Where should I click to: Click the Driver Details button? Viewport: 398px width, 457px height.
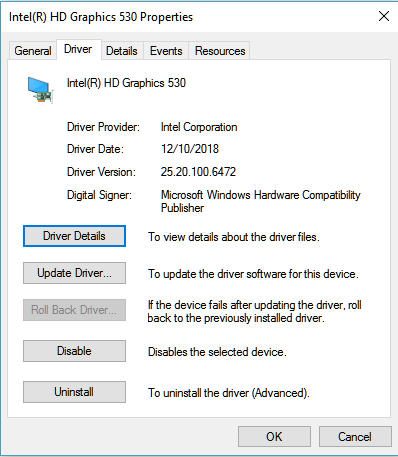pyautogui.click(x=74, y=236)
